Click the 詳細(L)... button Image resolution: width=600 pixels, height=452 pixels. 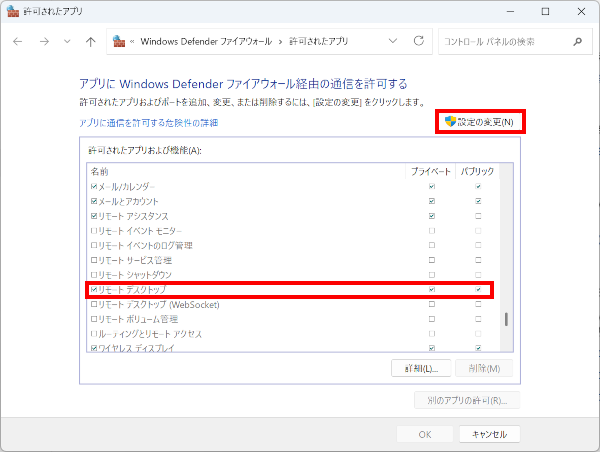coord(421,368)
